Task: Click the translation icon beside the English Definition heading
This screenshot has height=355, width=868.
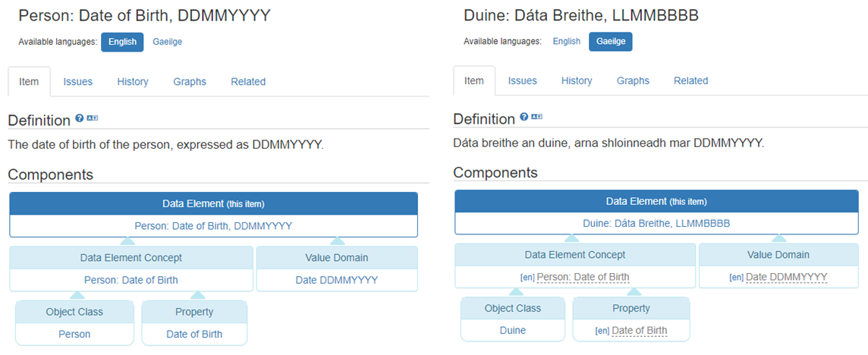Action: 92,118
